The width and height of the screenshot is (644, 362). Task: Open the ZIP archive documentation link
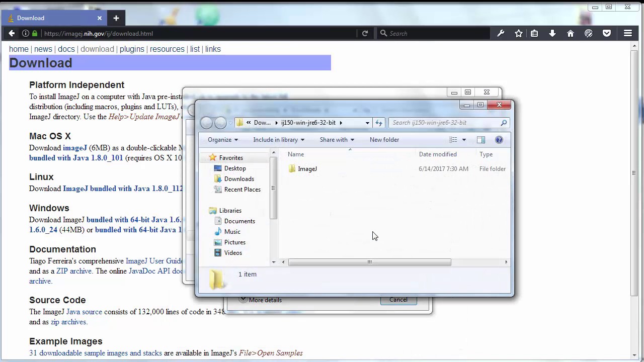coord(74,271)
